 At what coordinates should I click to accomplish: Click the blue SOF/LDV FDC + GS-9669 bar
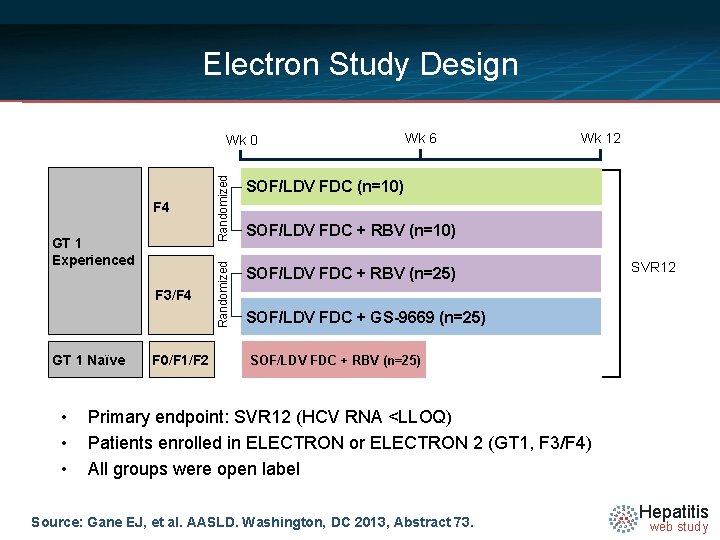pos(421,317)
